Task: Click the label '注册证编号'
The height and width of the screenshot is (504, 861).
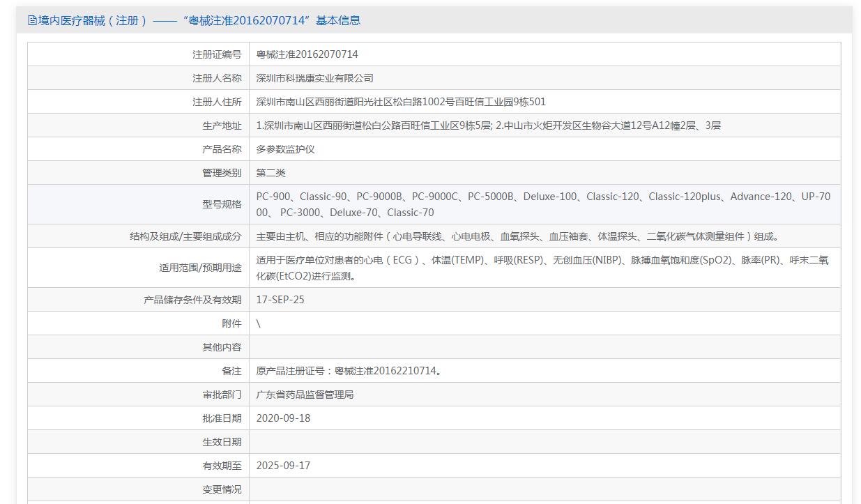Action: (217, 54)
